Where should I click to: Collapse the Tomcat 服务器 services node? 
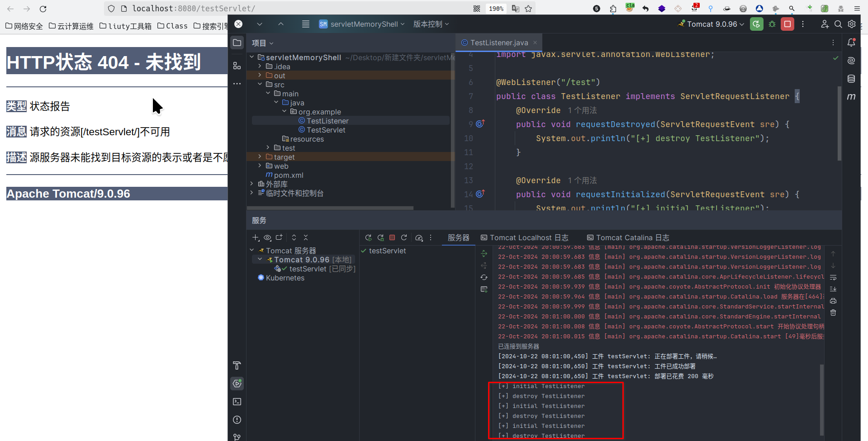(x=252, y=250)
